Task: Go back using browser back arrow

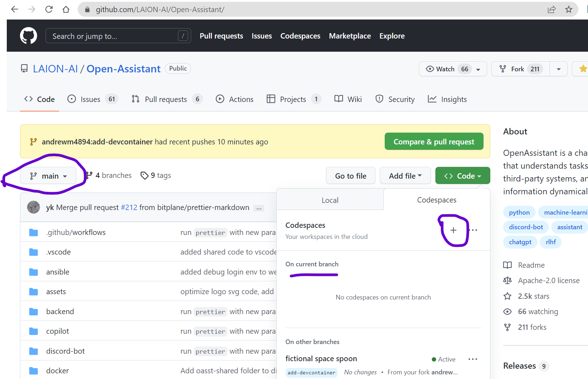Action: point(15,9)
